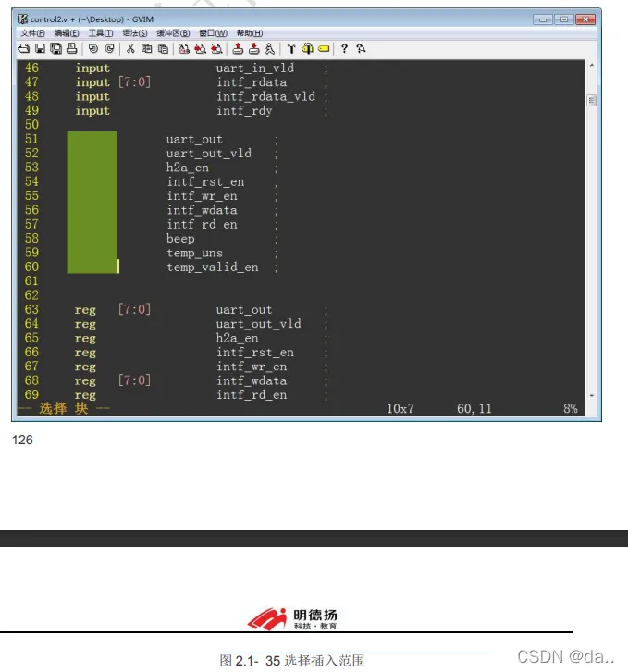Click 'uart_out_vld' on line 52

209,154
